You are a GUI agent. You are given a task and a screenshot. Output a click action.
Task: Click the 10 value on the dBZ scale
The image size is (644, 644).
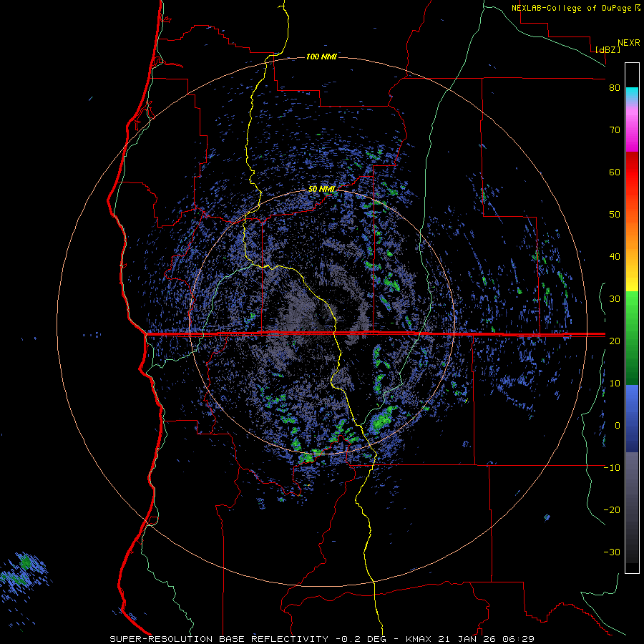[615, 384]
